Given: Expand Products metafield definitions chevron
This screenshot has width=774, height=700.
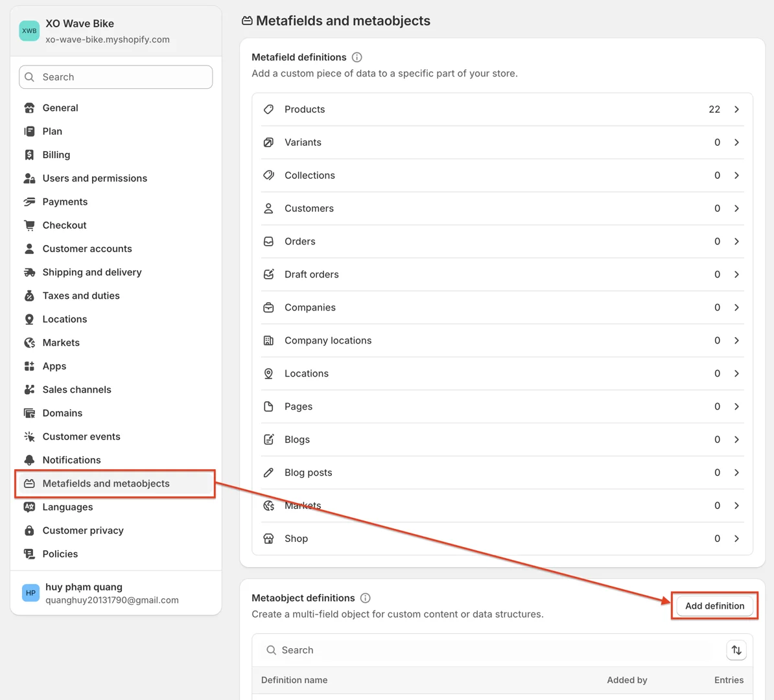Looking at the screenshot, I should point(736,110).
